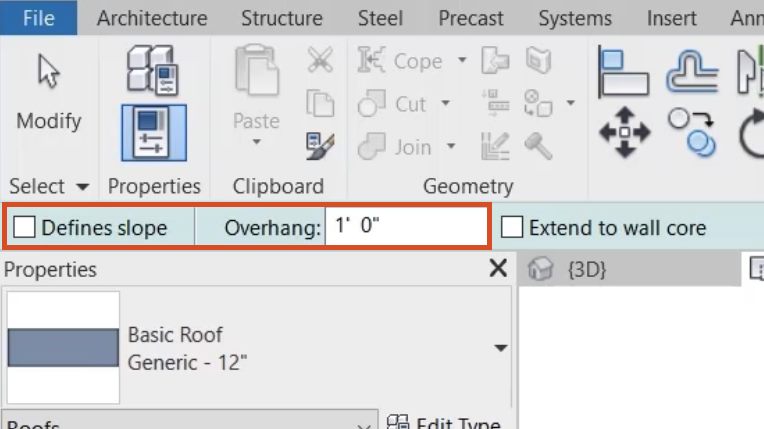Click the 3D view house icon
Image resolution: width=764 pixels, height=429 pixels.
pos(541,269)
